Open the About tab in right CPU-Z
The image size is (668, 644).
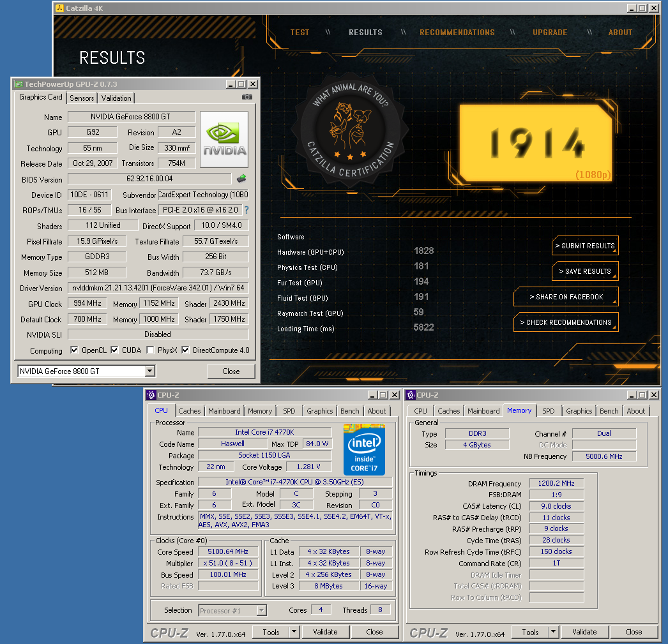[x=635, y=411]
